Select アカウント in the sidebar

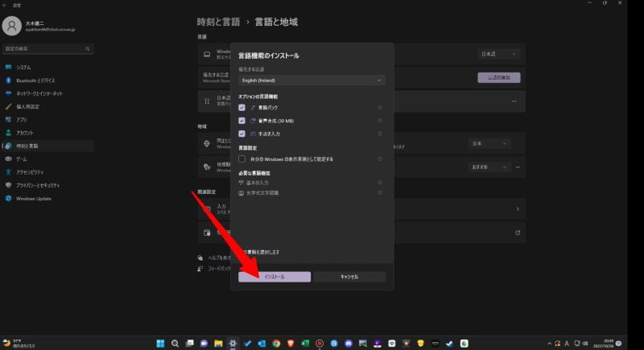tap(25, 133)
